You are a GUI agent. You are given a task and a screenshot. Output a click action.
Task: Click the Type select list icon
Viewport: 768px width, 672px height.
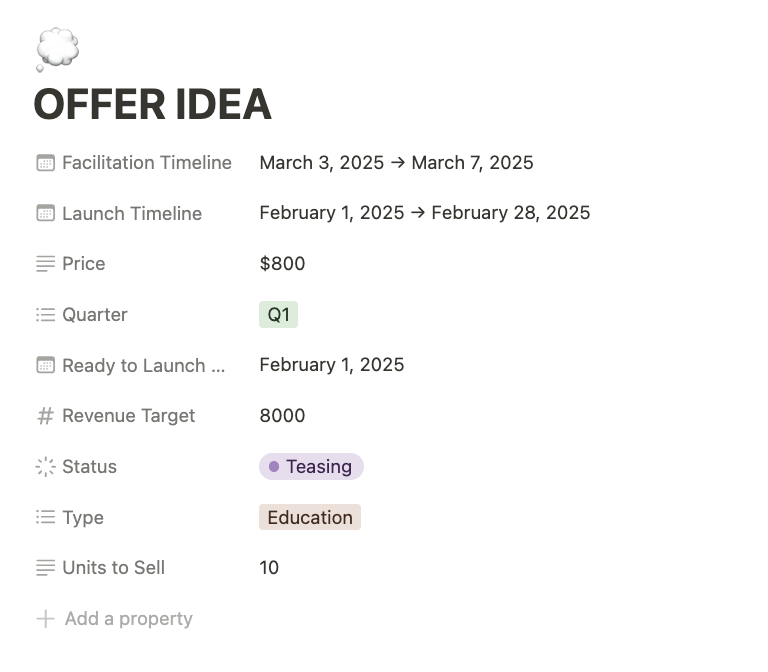point(46,517)
